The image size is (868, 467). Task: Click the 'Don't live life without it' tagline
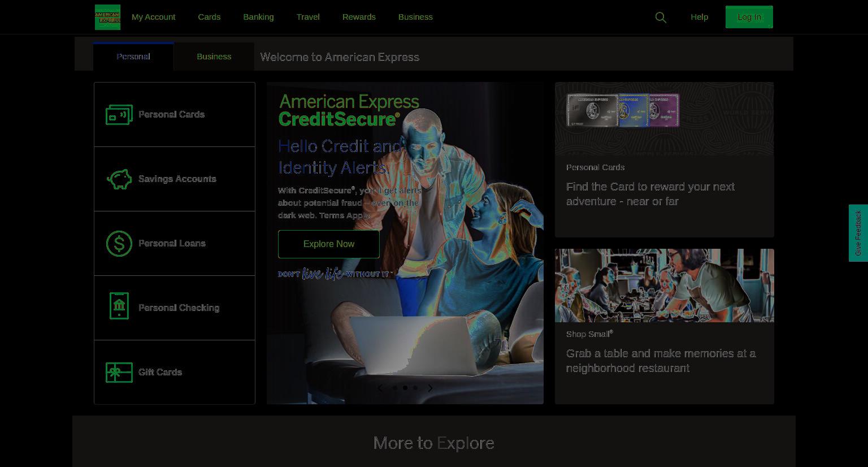click(x=335, y=274)
